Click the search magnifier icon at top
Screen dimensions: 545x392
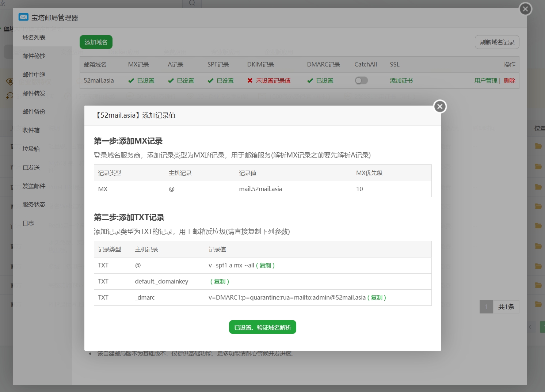pos(191,3)
